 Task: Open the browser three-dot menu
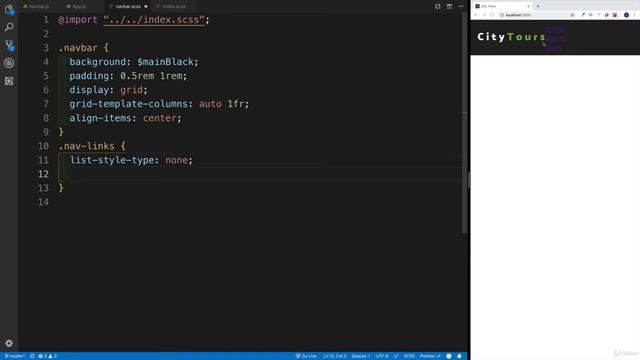635,15
